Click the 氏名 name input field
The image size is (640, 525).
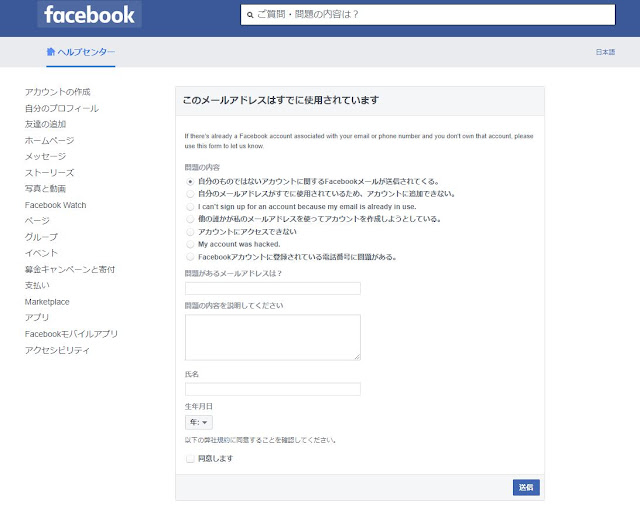click(x=273, y=389)
